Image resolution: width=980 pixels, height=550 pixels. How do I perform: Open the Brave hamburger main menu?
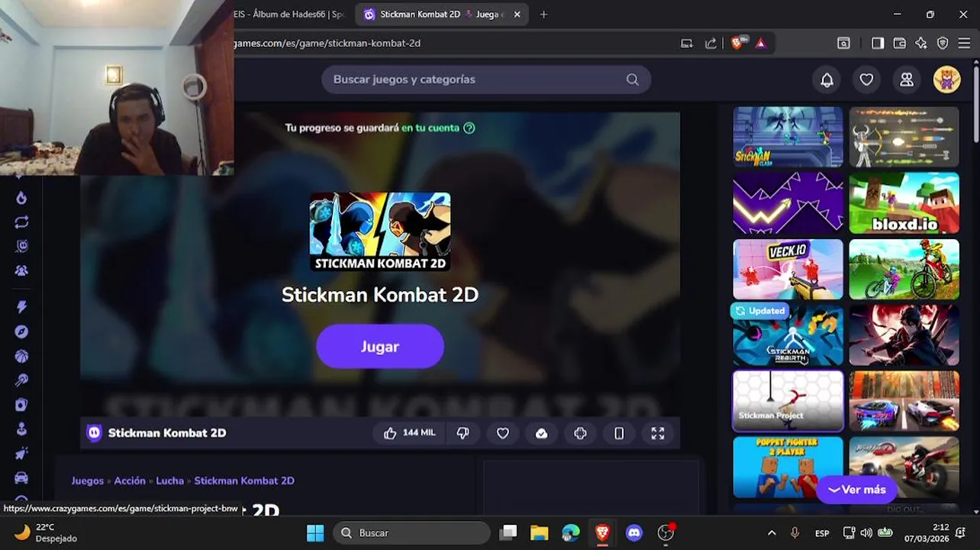click(x=964, y=44)
